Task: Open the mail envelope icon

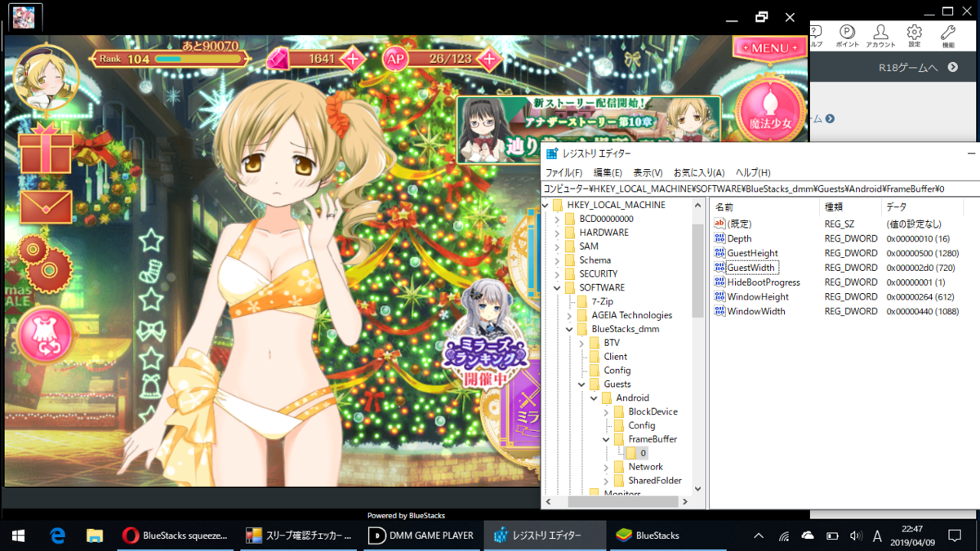Action: coord(47,207)
